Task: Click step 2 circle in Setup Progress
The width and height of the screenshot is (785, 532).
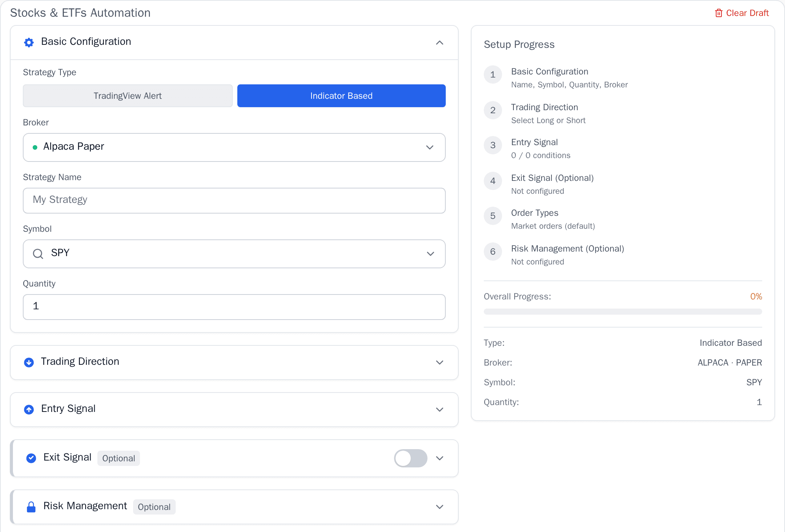Action: (x=493, y=110)
